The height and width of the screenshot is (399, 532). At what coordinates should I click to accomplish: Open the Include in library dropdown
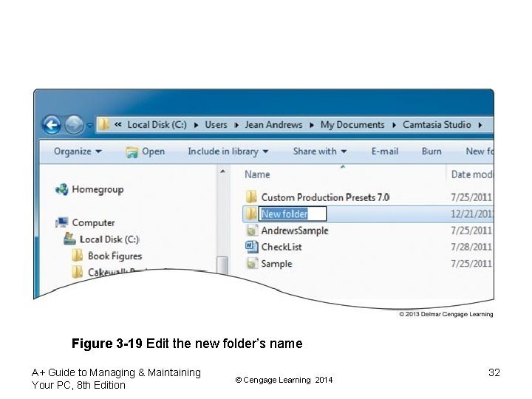click(228, 151)
